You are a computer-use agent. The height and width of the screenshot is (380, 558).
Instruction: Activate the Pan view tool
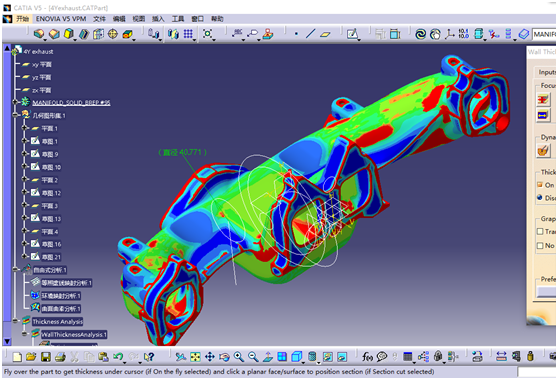(210, 357)
